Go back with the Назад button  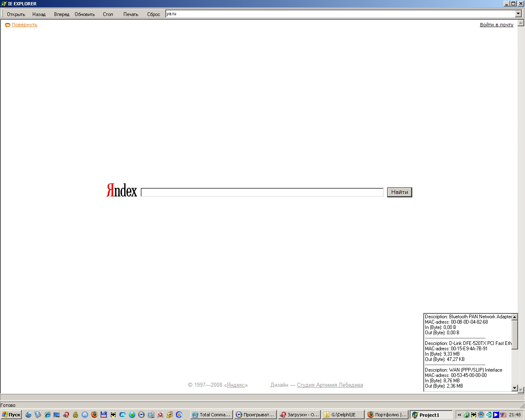pyautogui.click(x=39, y=14)
